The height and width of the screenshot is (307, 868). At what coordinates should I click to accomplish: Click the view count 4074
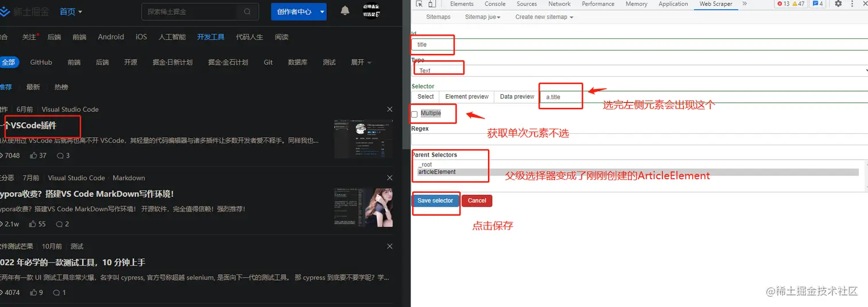[9, 293]
